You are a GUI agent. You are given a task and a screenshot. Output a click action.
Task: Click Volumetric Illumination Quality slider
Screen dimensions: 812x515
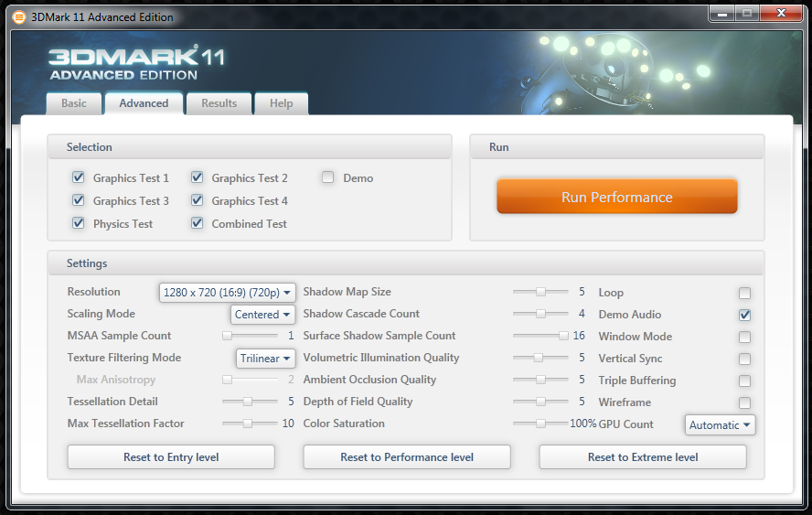540,358
